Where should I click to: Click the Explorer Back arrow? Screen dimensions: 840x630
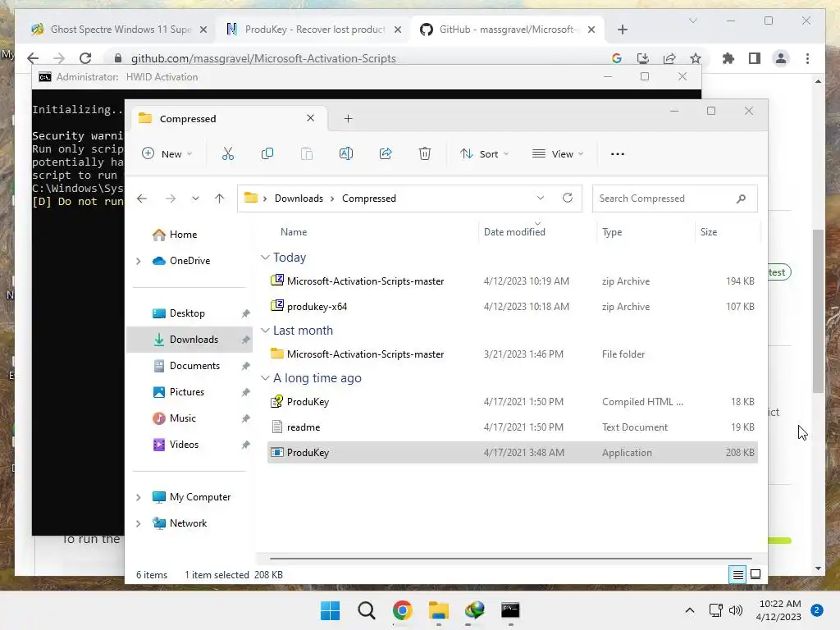tap(142, 199)
